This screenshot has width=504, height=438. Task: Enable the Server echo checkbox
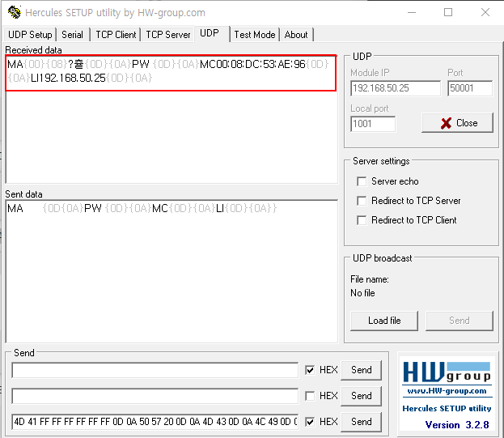(x=362, y=181)
